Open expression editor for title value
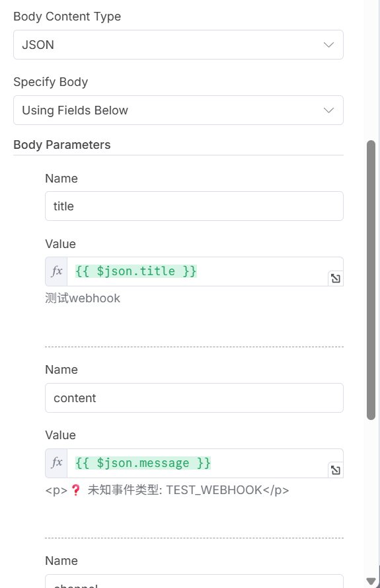 pos(336,278)
